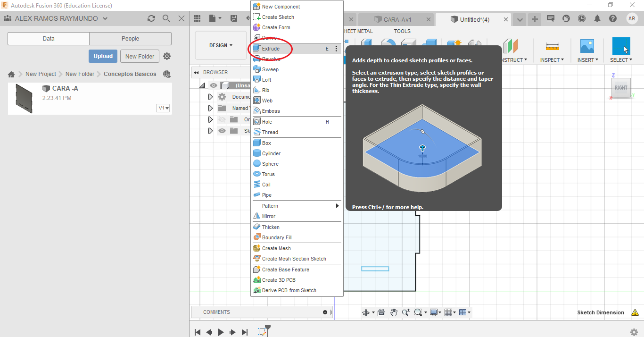Choose the Emboss command
This screenshot has height=337, width=644.
297,111
